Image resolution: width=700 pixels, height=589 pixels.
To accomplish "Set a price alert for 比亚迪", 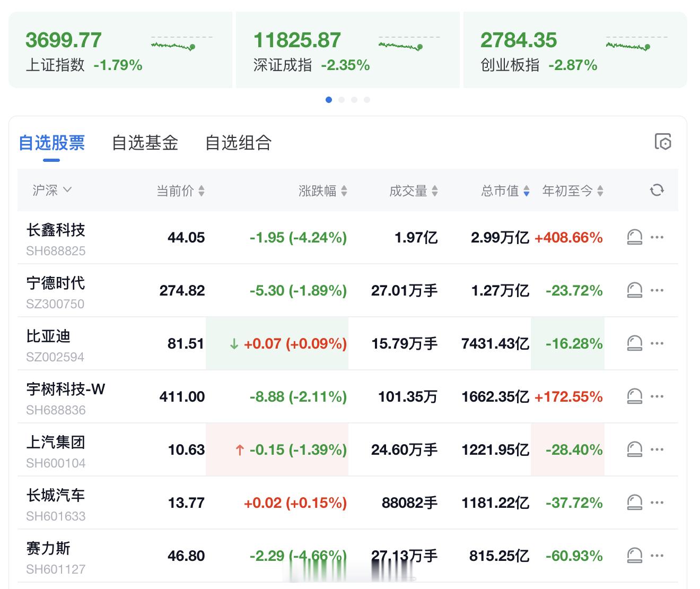I will [x=635, y=343].
